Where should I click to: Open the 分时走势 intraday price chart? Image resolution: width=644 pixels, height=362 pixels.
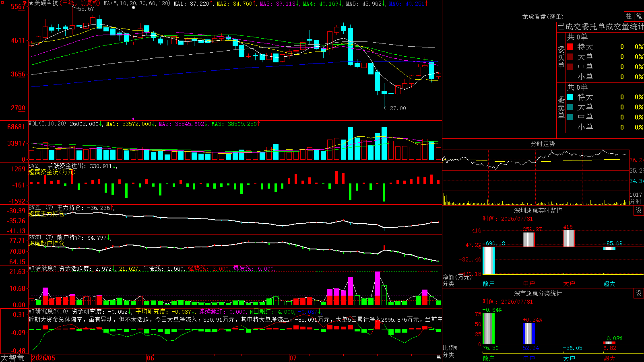click(x=536, y=171)
